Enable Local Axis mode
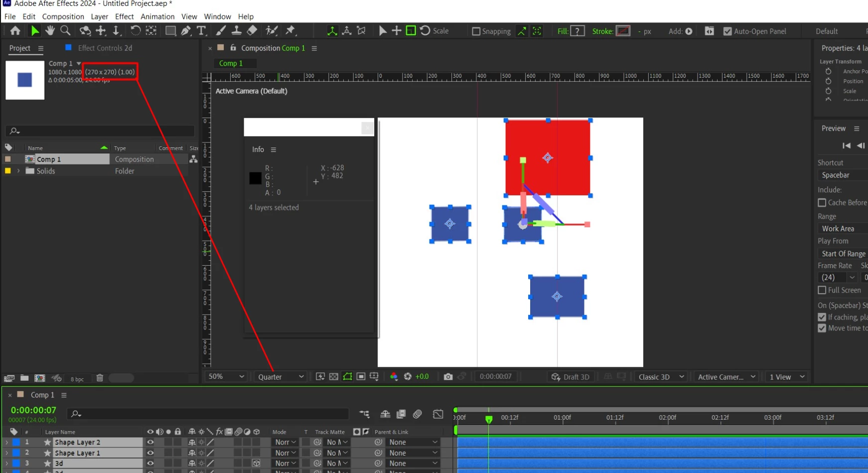Screen dimensions: 868x473 [332, 31]
